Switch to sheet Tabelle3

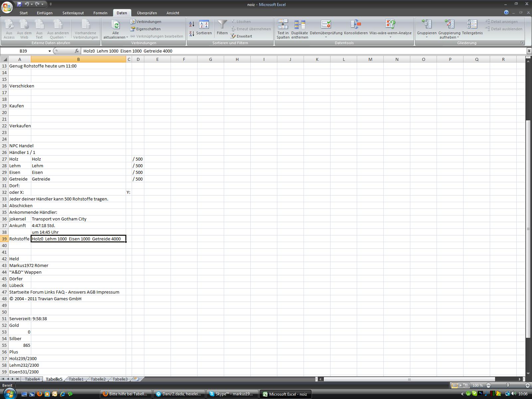click(120, 379)
